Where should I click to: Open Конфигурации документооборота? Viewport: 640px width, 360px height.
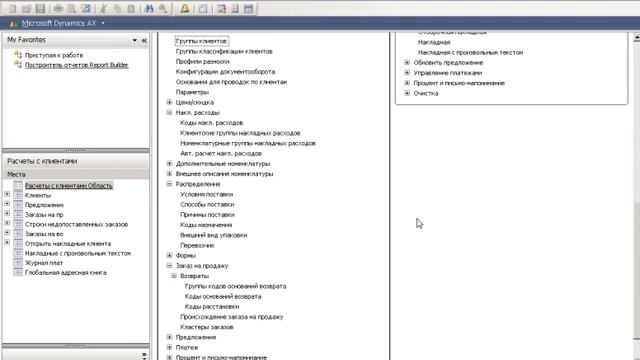coord(225,72)
